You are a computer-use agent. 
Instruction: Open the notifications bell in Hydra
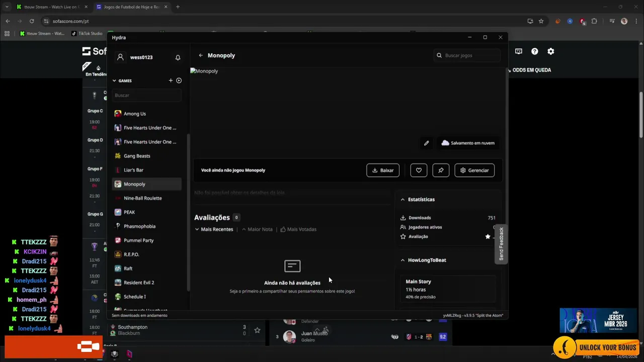pos(178,57)
